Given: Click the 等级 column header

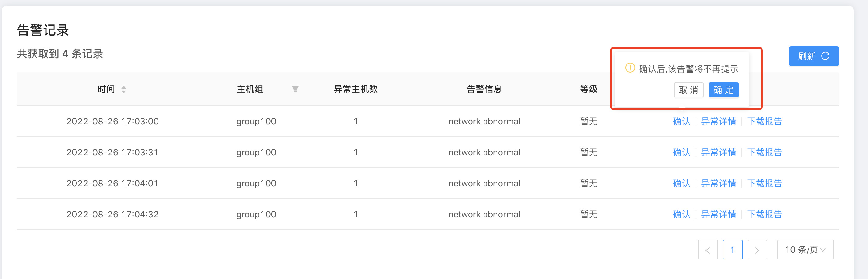Looking at the screenshot, I should click(588, 89).
